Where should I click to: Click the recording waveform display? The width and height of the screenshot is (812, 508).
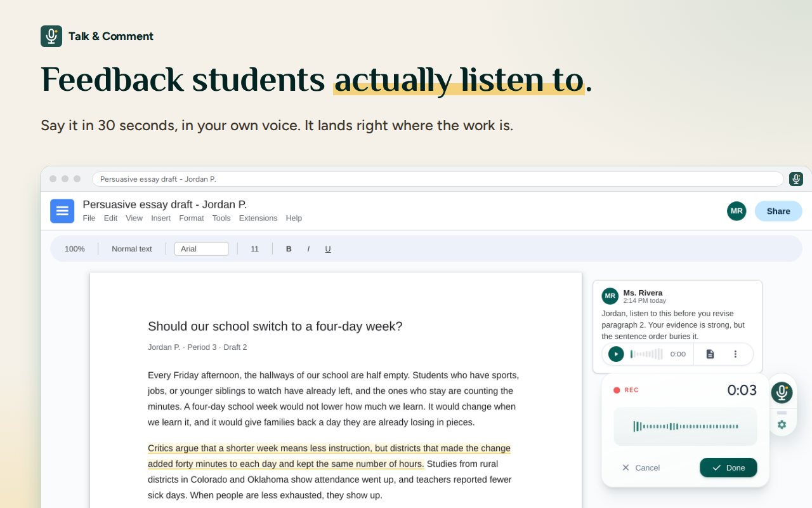685,427
